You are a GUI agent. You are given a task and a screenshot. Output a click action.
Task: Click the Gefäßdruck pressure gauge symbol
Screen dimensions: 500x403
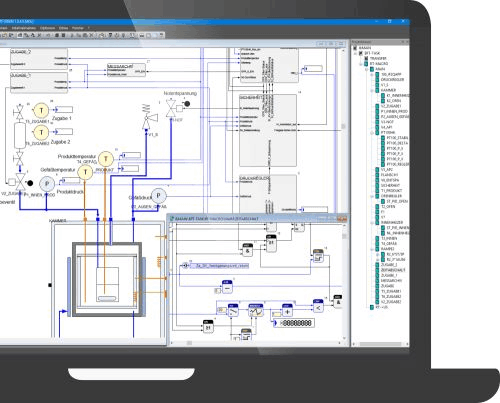point(158,196)
